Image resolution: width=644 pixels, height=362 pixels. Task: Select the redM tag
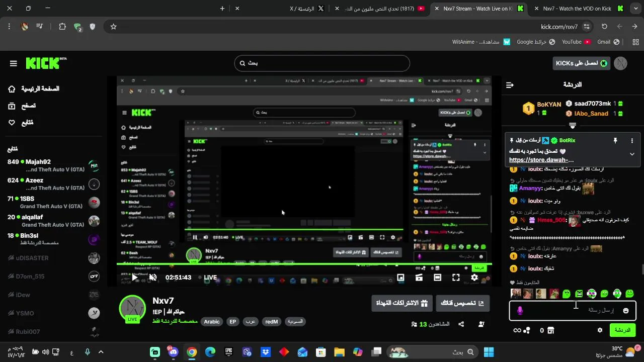click(x=272, y=322)
